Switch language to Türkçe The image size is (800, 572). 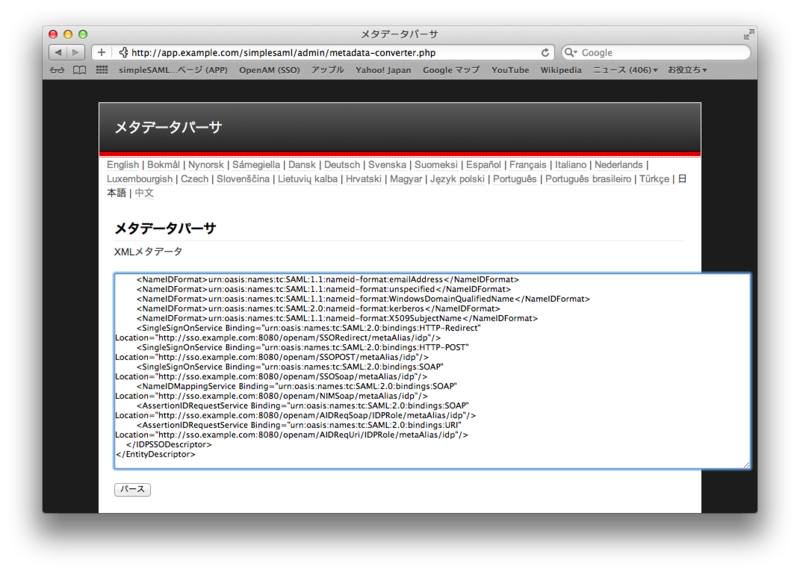(654, 179)
